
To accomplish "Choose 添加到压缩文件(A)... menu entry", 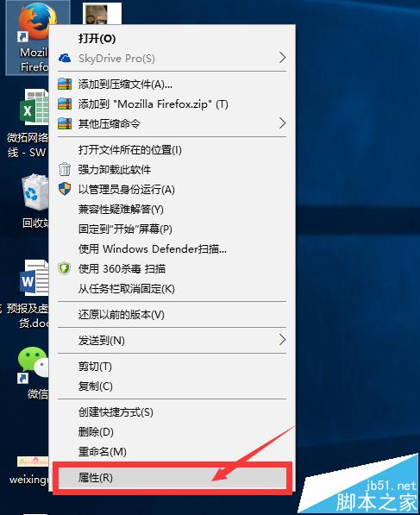I will click(x=172, y=85).
